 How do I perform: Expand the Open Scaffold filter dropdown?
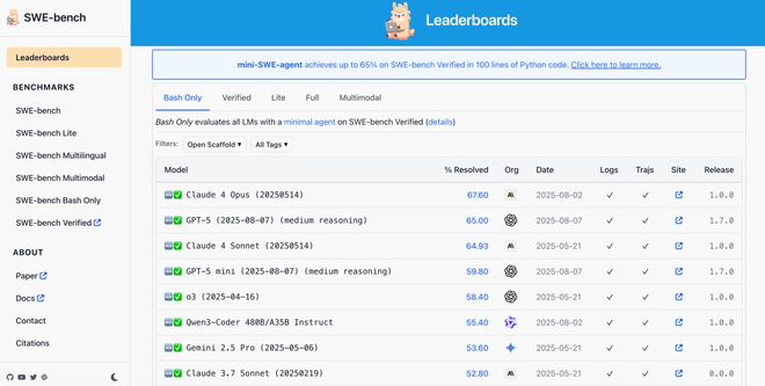pos(214,144)
